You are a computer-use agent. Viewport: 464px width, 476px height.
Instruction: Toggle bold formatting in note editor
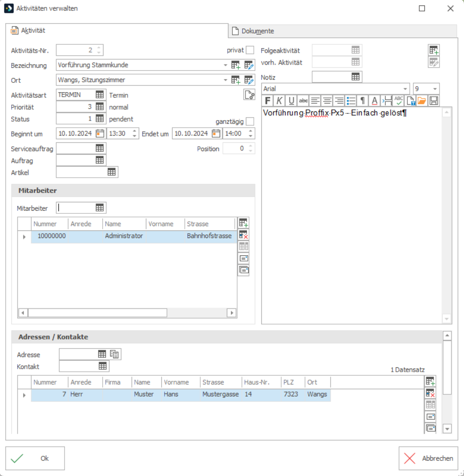[x=268, y=101]
